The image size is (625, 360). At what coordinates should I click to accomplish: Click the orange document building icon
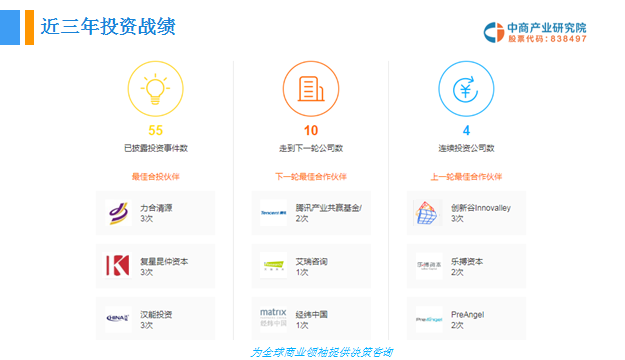311,89
